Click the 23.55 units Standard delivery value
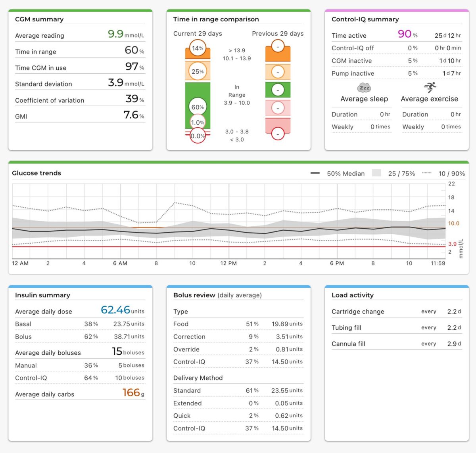 (287, 390)
